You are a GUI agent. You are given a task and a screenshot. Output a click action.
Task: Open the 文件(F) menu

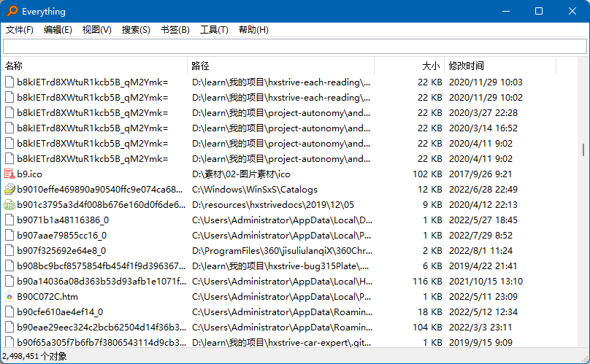tap(20, 30)
